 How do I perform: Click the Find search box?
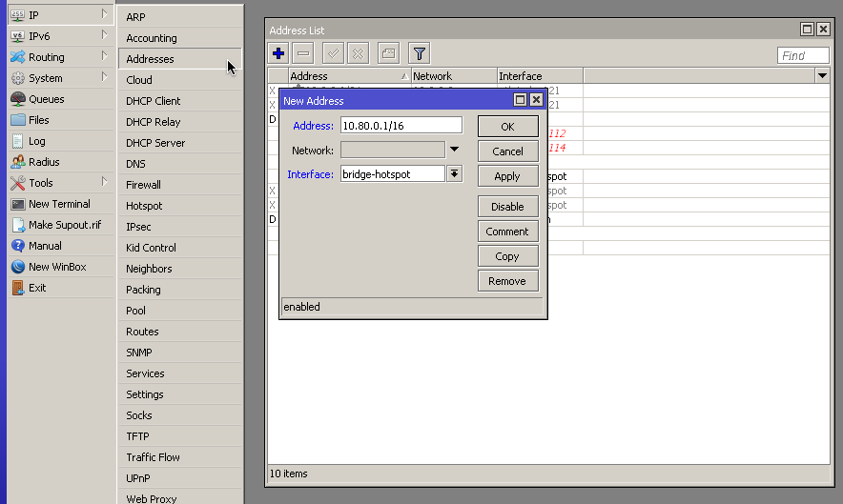(x=803, y=55)
